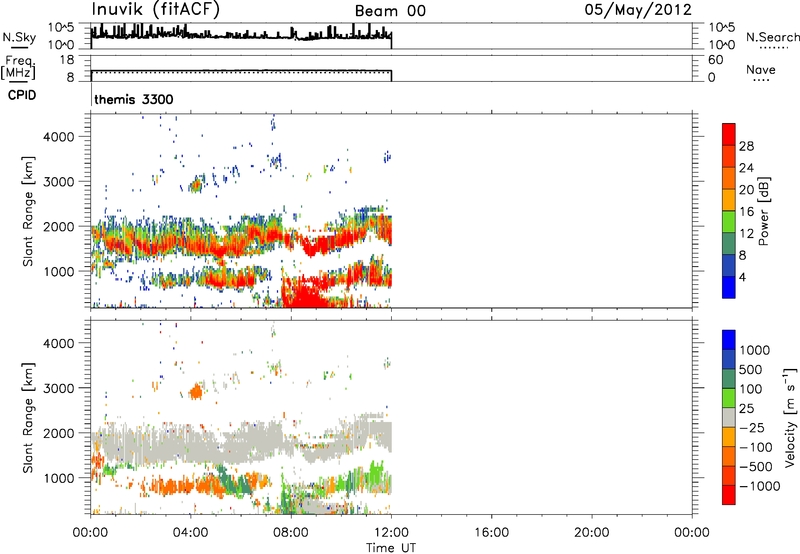Screen dimensions: 800x554
Task: Click the 'Inuvik (fitACF)' title text
Action: [x=156, y=10]
